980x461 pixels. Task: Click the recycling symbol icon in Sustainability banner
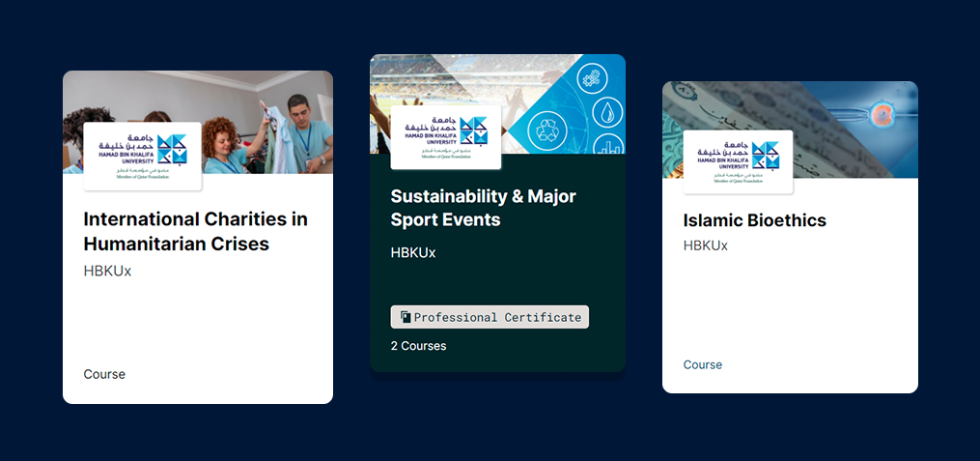[546, 130]
